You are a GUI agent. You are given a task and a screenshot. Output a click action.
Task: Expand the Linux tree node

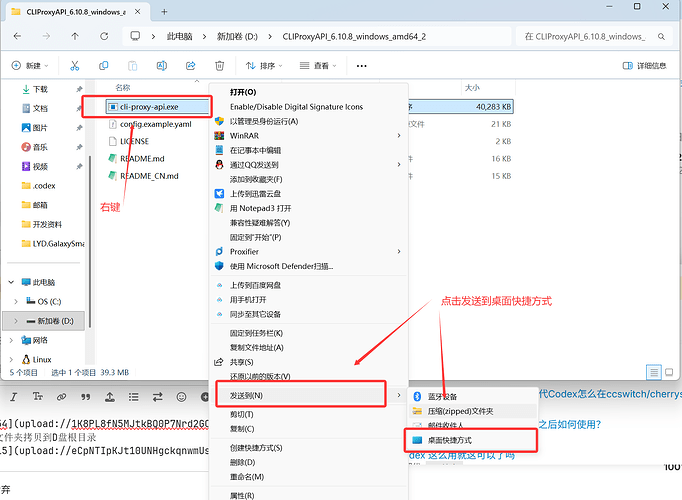[x=11, y=360]
